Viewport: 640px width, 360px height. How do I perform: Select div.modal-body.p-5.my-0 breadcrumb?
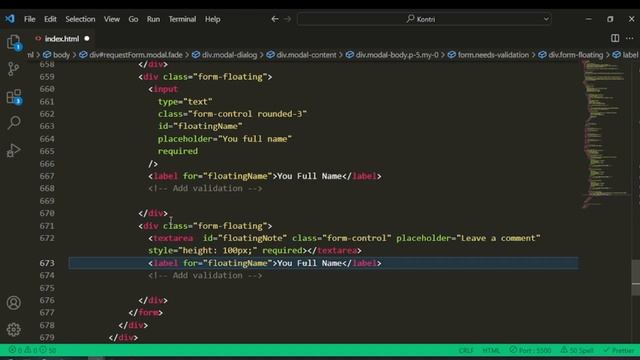click(x=392, y=55)
